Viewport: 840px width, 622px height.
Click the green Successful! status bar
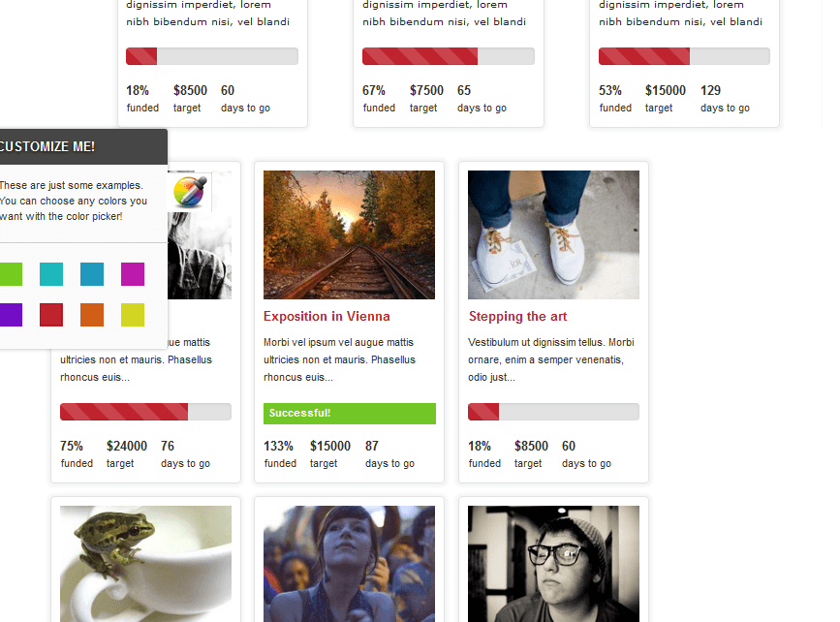(x=350, y=413)
